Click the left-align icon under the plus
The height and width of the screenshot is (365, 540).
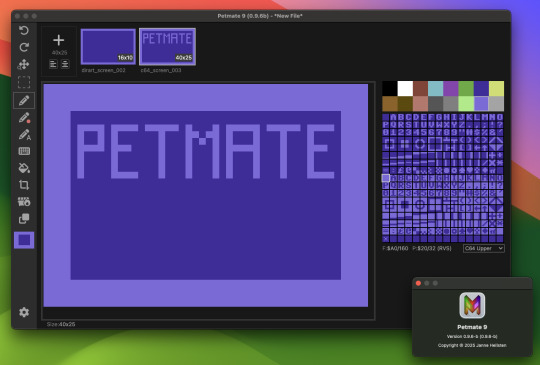[x=53, y=64]
